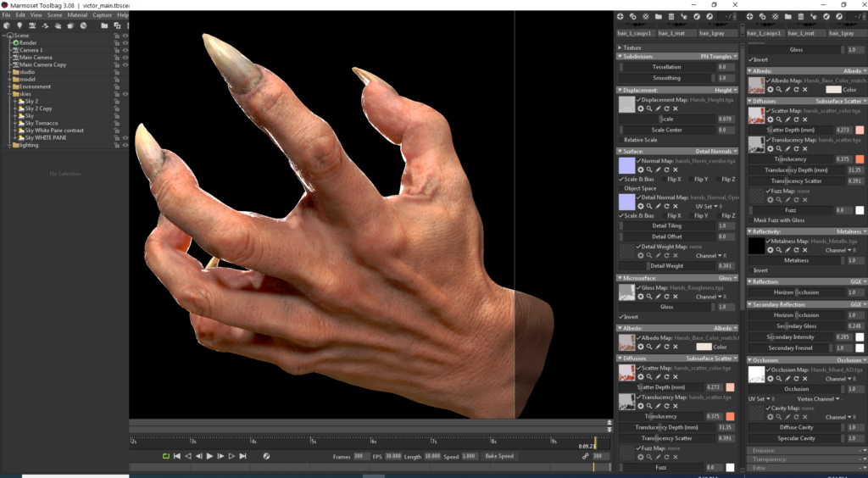Click magnifier icon under Displacement Map
Image resolution: width=868 pixels, height=478 pixels.
click(x=649, y=108)
